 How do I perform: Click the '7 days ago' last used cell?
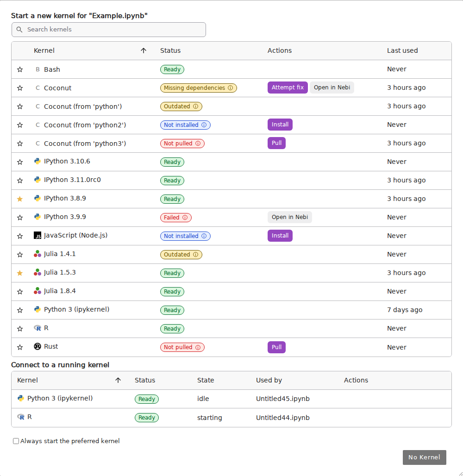point(405,310)
